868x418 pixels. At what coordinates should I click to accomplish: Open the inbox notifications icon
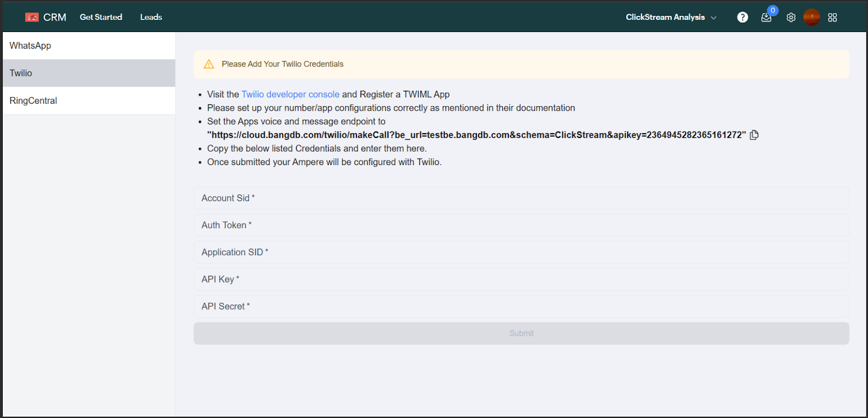click(766, 17)
